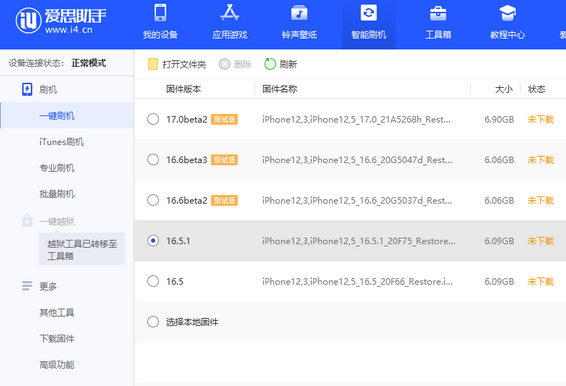Click 未下载 status for 16.5.1
The height and width of the screenshot is (386, 566).
(x=541, y=241)
